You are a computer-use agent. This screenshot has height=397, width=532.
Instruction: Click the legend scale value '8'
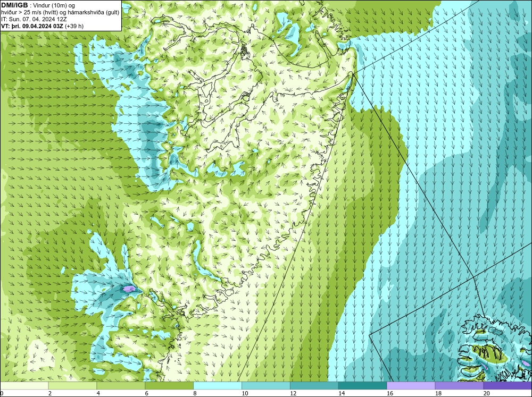(x=195, y=393)
